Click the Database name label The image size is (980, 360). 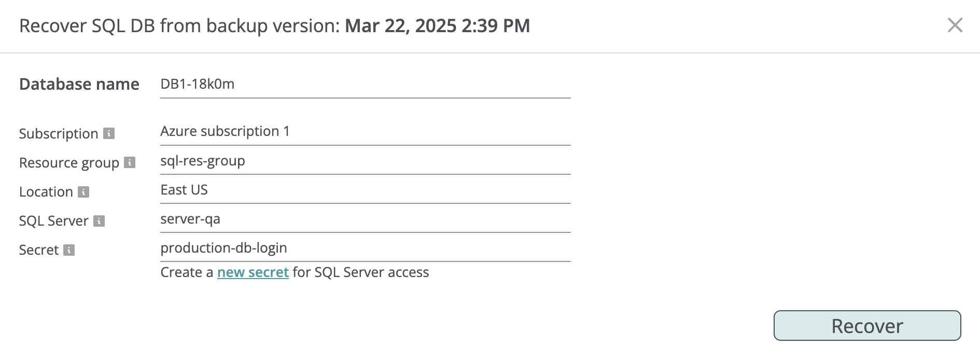pos(79,84)
